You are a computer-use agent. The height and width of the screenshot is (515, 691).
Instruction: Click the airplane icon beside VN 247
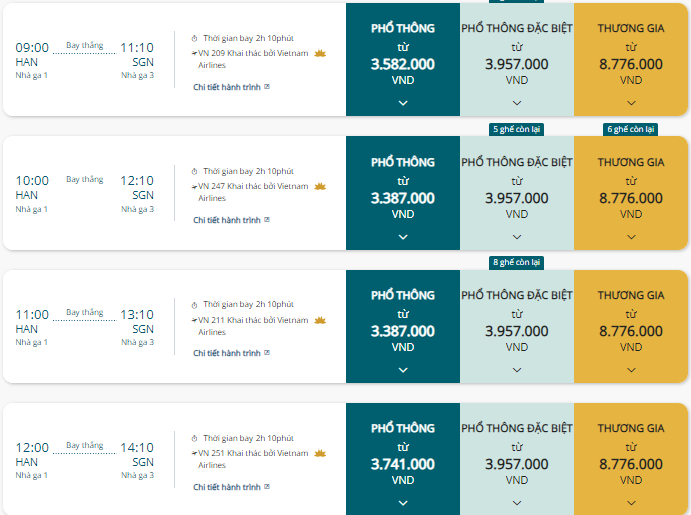click(194, 186)
